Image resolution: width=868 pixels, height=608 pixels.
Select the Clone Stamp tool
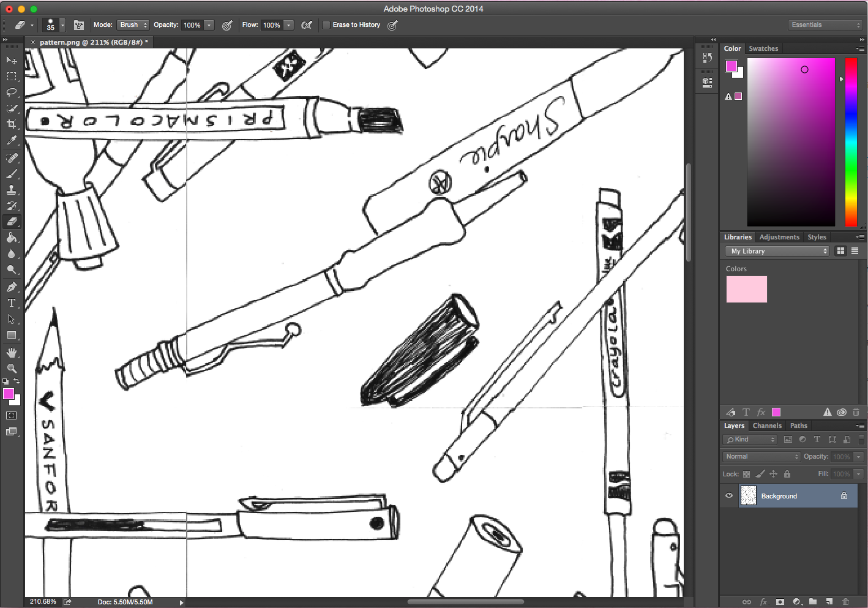pyautogui.click(x=12, y=189)
